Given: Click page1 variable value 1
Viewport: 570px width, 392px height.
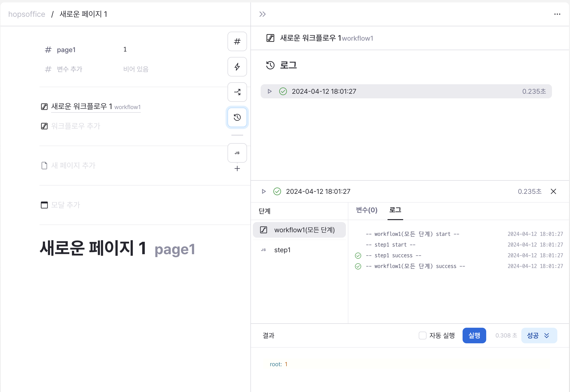Looking at the screenshot, I should (125, 50).
